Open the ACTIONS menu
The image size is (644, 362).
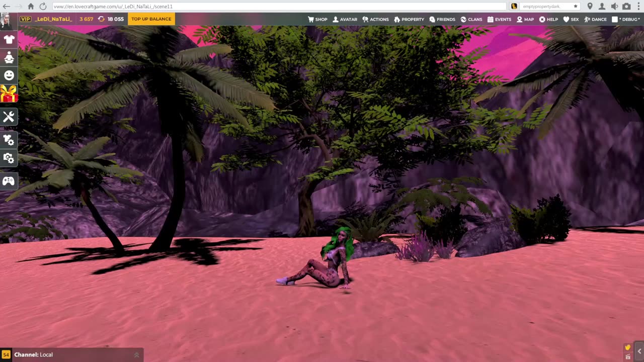point(375,19)
